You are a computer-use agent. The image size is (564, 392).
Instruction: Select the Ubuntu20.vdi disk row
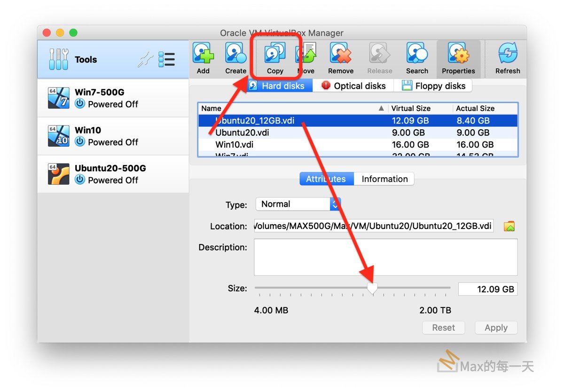tap(358, 133)
